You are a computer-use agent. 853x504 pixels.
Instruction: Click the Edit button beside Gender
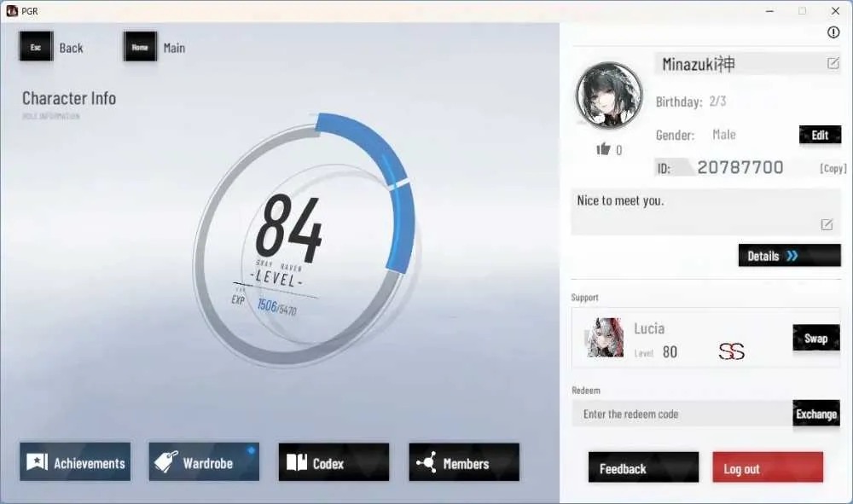tap(820, 135)
